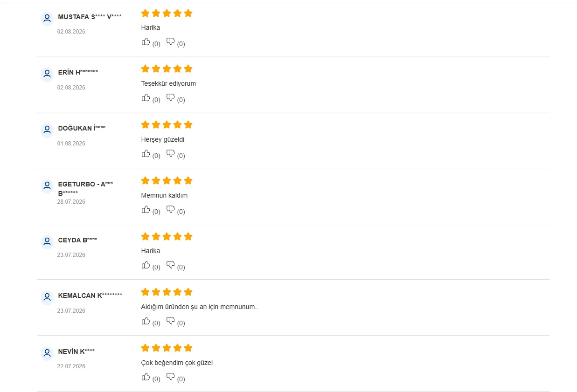Thumbs down the 'Aldığım üründen' review
Image resolution: width=577 pixels, height=392 pixels.
[171, 321]
